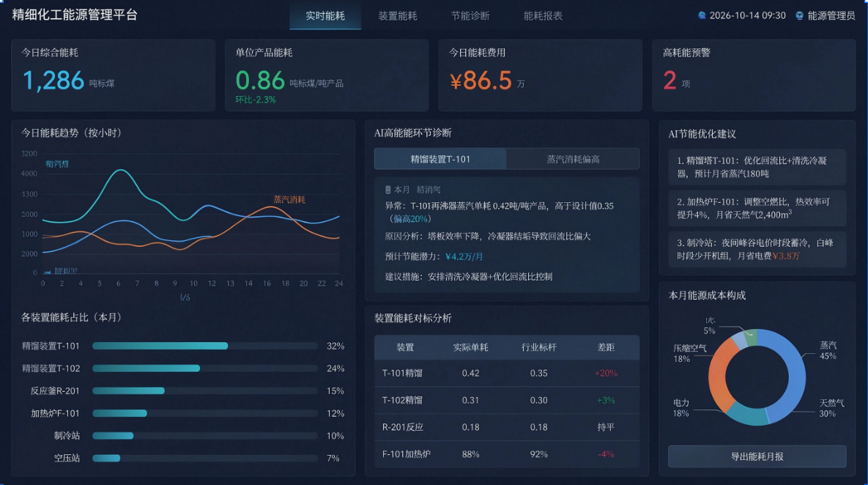The width and height of the screenshot is (868, 485).
Task: Open the 装置能耗 tab
Action: coord(398,15)
